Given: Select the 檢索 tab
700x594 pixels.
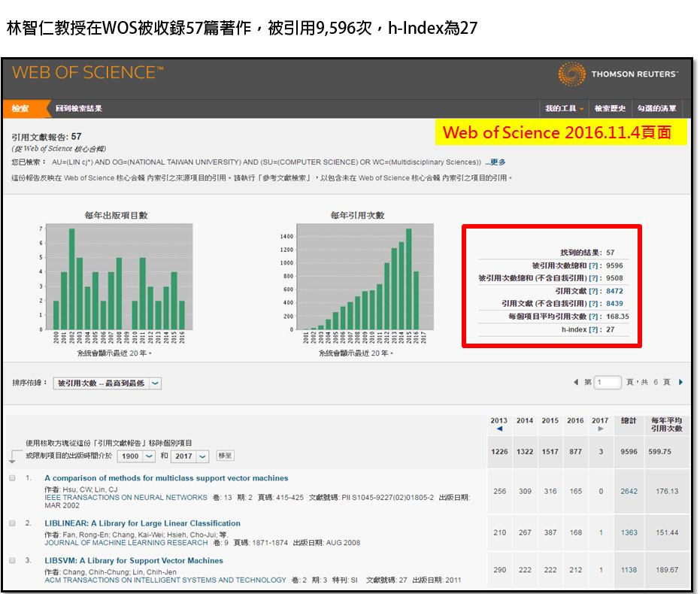Looking at the screenshot, I should click(20, 108).
